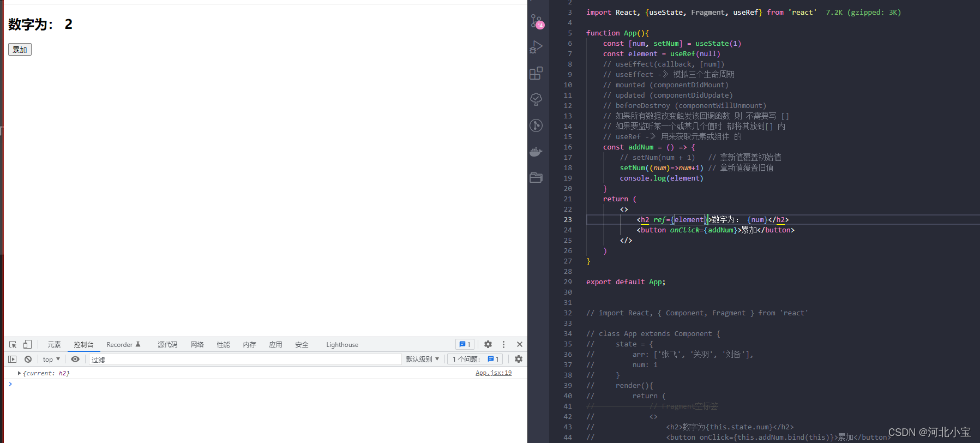Open the 安全 tab
980x443 pixels.
tap(302, 345)
